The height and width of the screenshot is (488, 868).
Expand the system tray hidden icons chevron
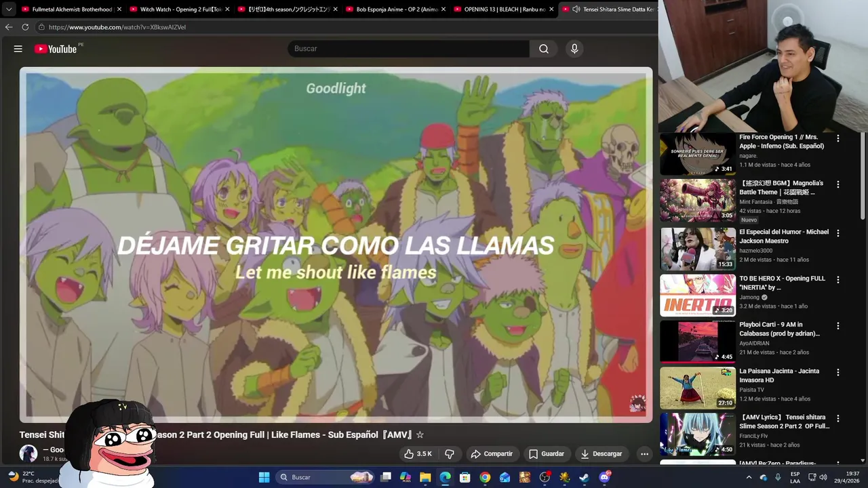[749, 477]
